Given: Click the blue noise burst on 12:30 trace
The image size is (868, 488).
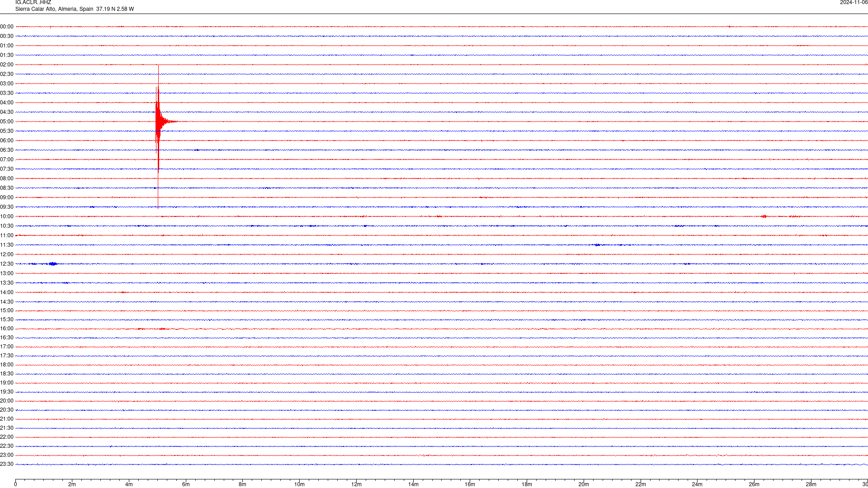Looking at the screenshot, I should coord(53,264).
